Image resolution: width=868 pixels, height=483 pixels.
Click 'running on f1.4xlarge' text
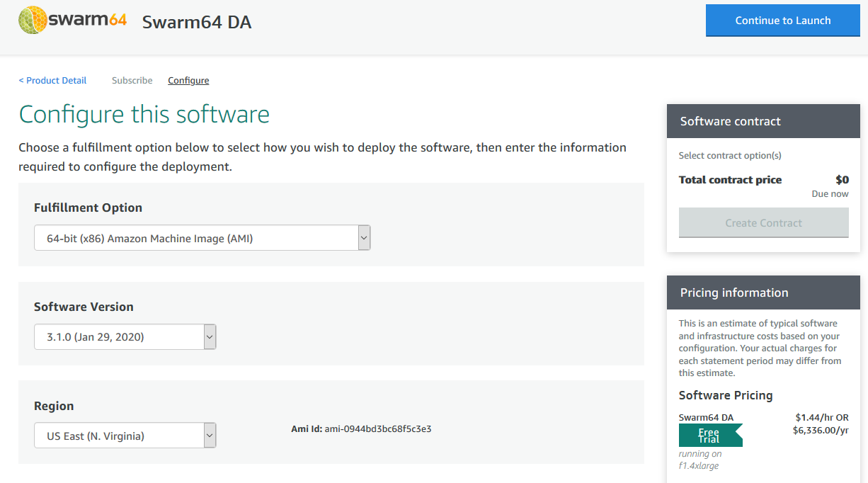tap(700, 460)
